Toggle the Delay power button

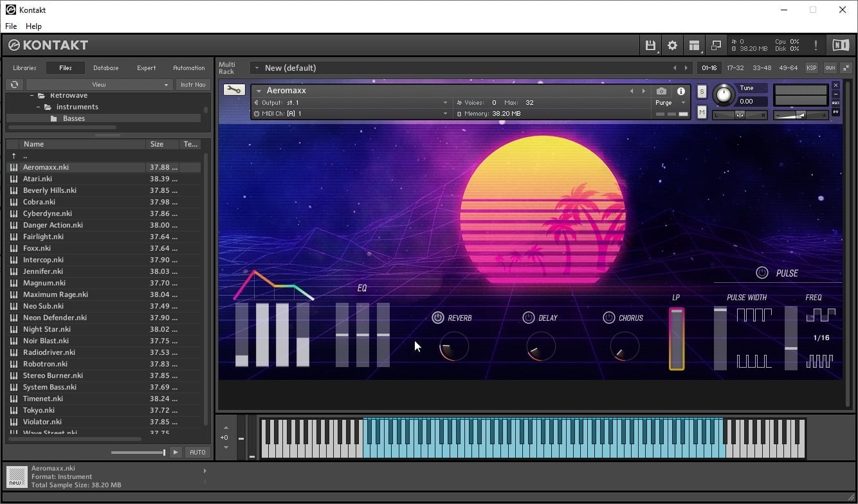coord(529,318)
